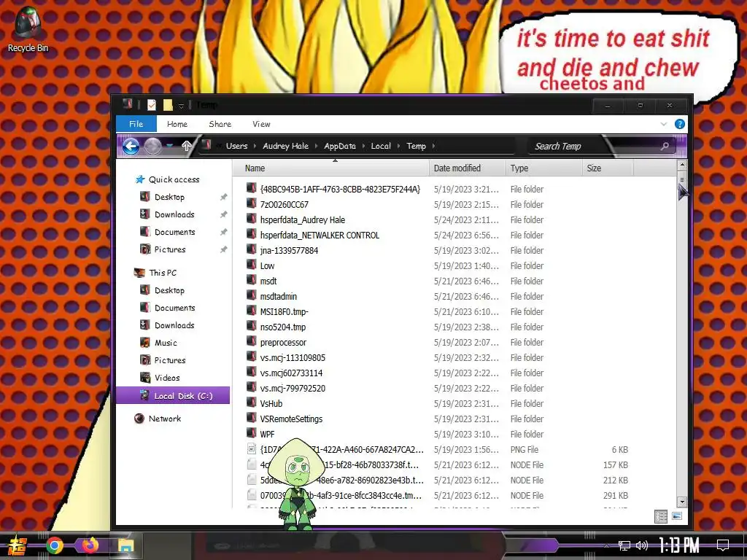Open the View ribbon tab
747x560 pixels.
pos(261,124)
